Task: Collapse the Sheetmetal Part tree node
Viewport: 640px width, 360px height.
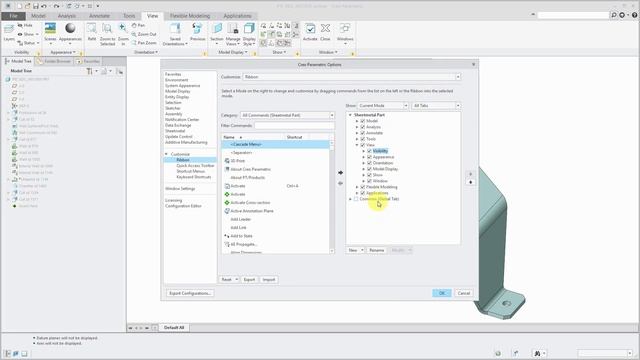Action: point(350,115)
